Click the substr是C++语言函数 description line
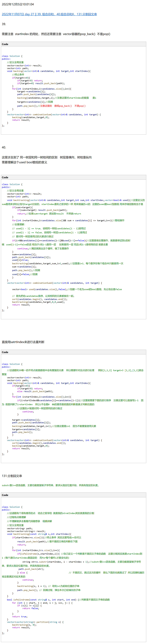 click(51, 485)
